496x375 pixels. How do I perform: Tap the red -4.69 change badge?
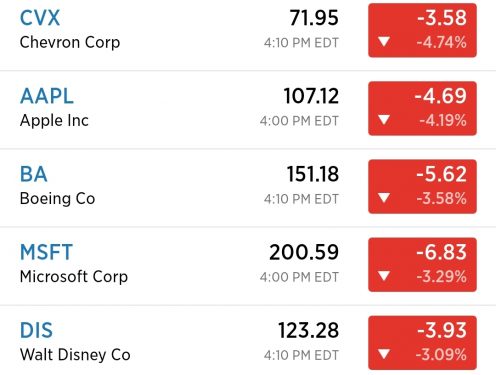click(422, 108)
